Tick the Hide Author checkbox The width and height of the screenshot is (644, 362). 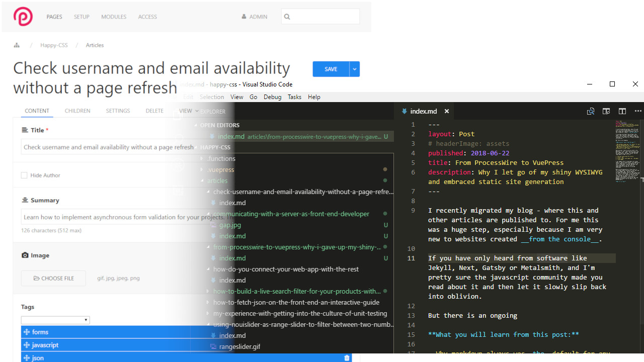click(24, 175)
